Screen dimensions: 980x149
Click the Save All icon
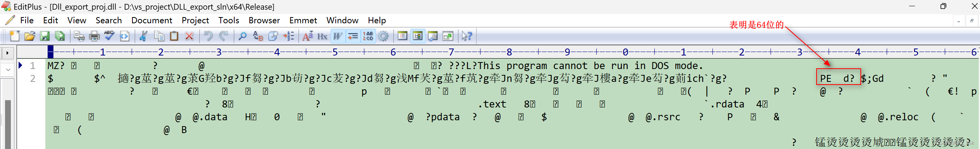60,36
